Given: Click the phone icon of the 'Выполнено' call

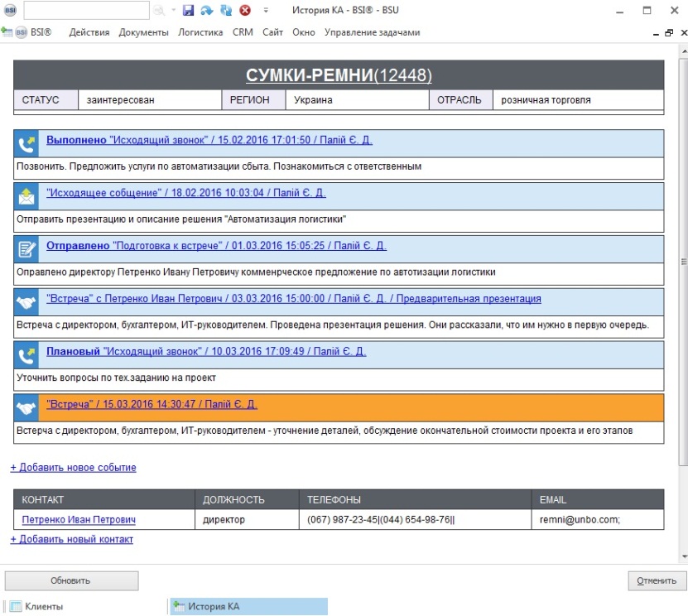Looking at the screenshot, I should tap(26, 143).
